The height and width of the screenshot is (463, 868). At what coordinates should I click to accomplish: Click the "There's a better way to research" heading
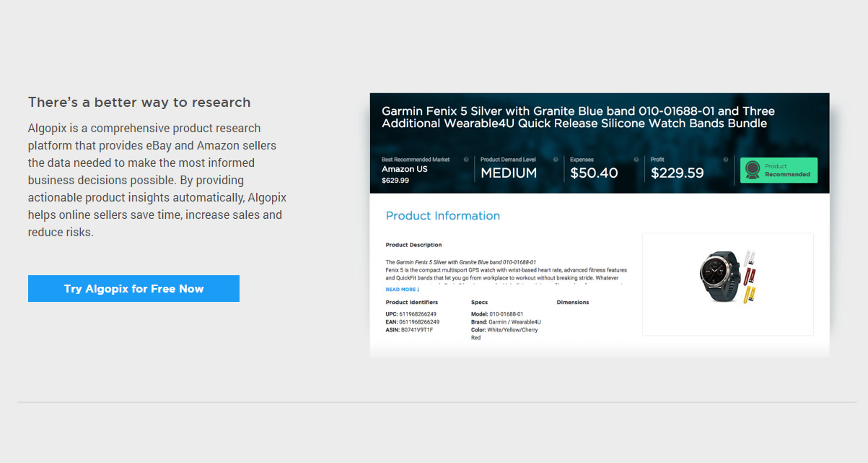tap(139, 102)
